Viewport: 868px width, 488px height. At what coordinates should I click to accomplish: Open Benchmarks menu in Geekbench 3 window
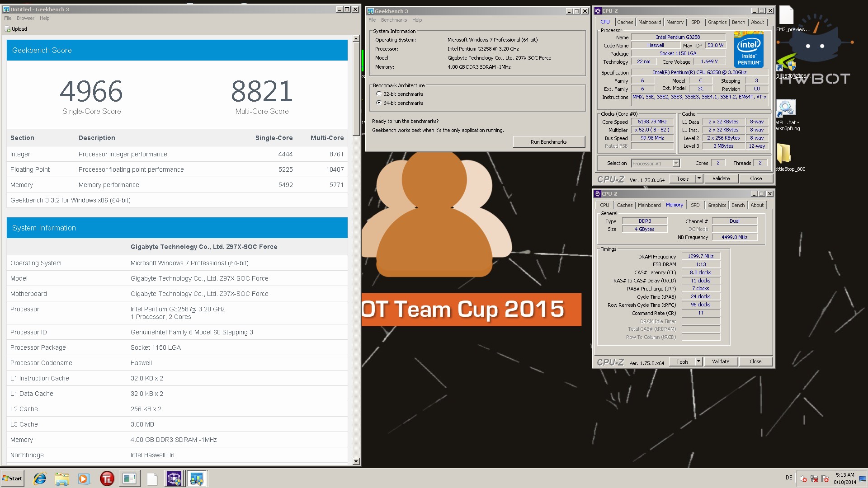(394, 20)
